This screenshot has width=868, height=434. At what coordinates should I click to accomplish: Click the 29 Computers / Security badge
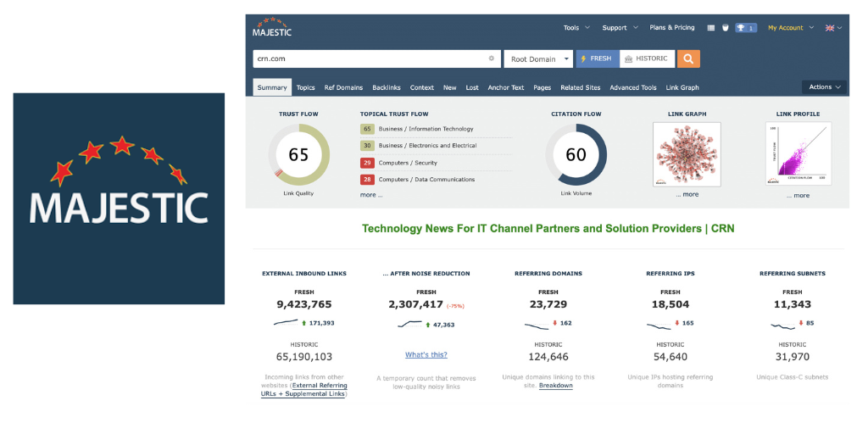[x=366, y=163]
